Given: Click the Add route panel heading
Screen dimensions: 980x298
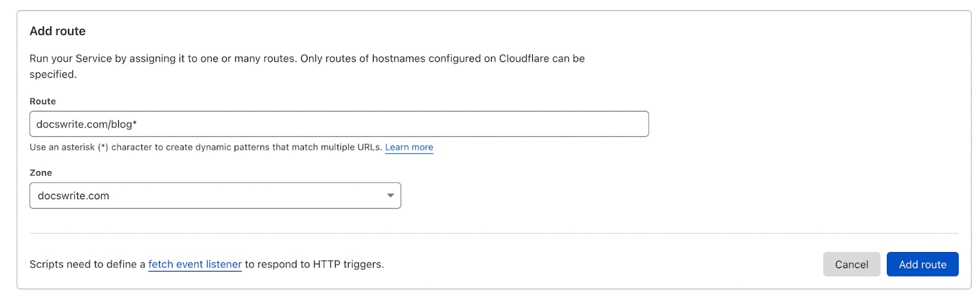Looking at the screenshot, I should coord(58,31).
